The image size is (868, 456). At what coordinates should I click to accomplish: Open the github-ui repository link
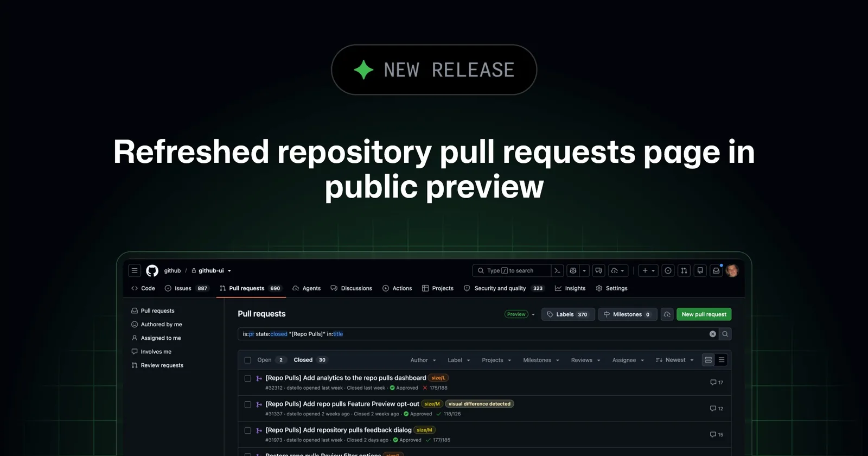(x=211, y=270)
